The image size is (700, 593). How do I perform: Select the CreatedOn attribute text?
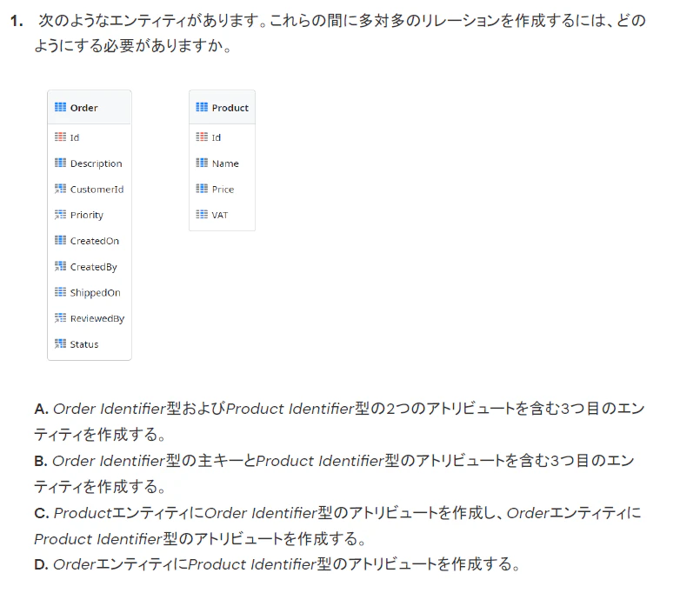(x=95, y=241)
